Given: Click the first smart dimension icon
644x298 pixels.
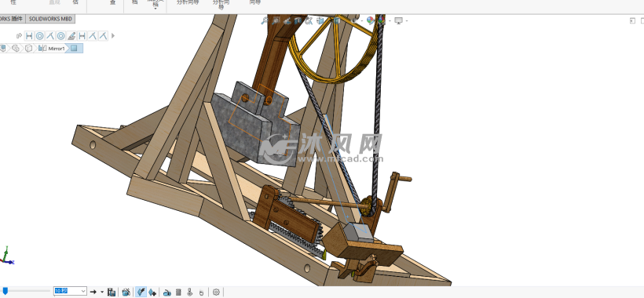Looking at the screenshot, I should (29, 36).
